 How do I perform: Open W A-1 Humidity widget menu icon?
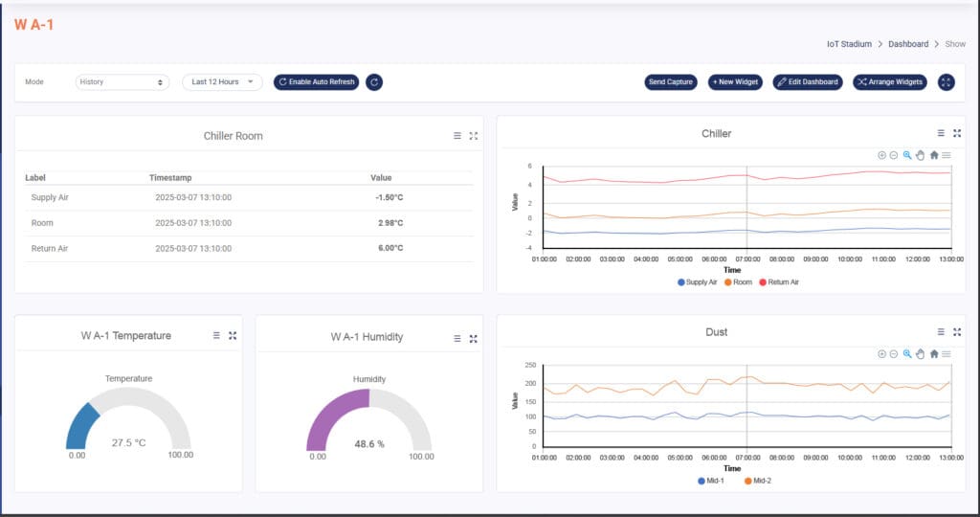[457, 338]
